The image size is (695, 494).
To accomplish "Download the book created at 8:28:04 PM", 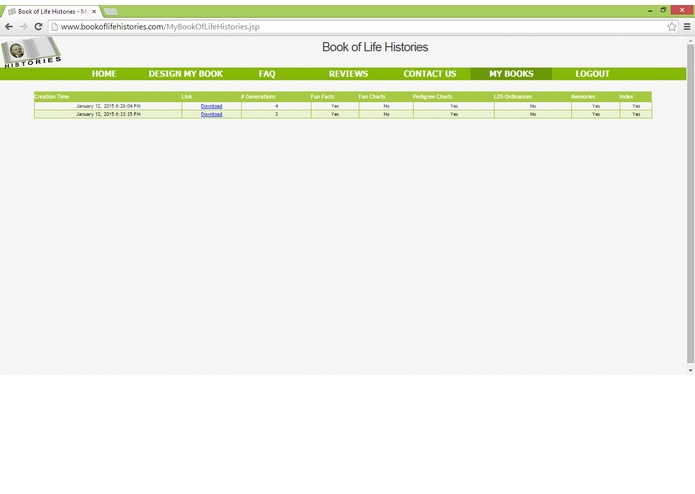I will click(x=211, y=106).
